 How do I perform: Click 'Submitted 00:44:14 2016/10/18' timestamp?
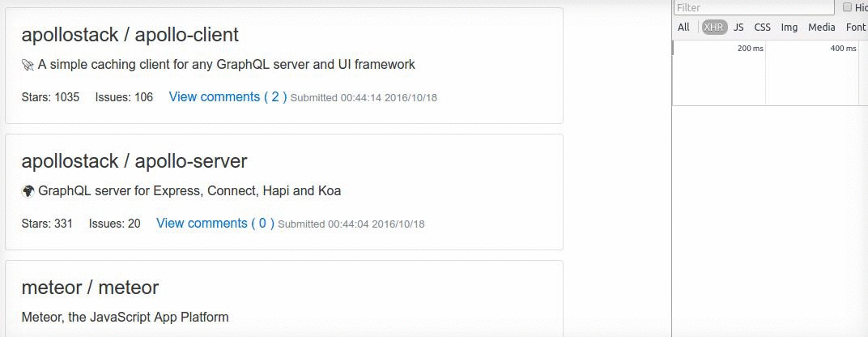364,98
